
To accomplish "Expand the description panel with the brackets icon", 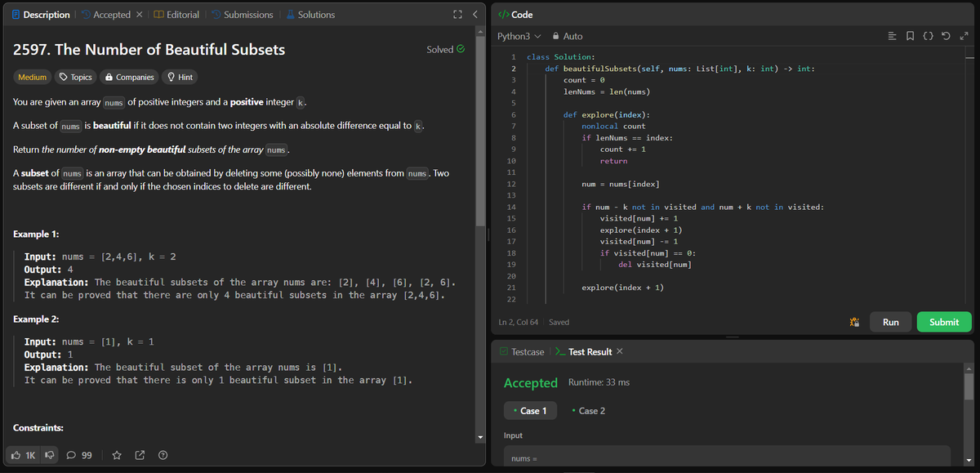I will [458, 15].
